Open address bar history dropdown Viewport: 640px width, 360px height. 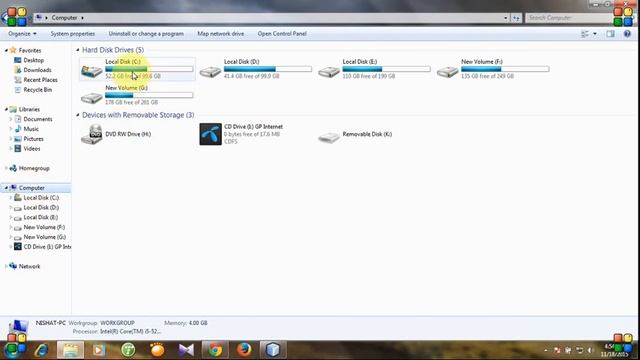tap(506, 18)
